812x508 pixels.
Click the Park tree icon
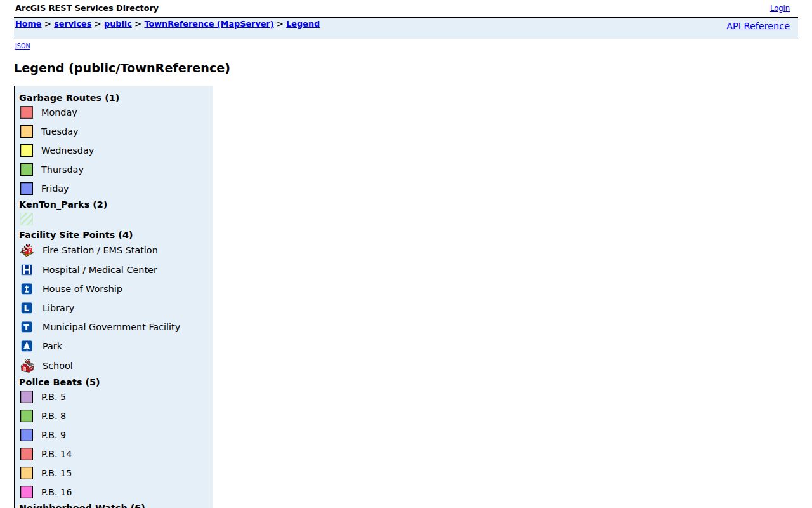(x=27, y=346)
